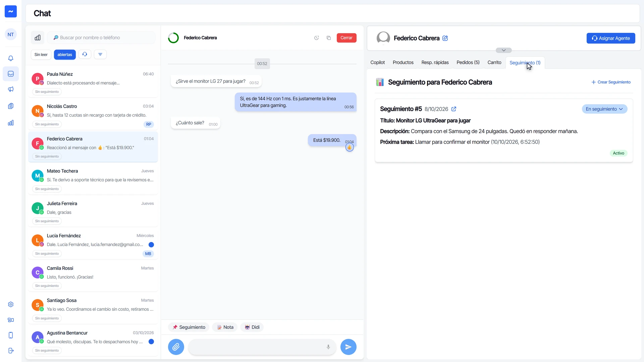Click the paperclip attach button

point(176,347)
